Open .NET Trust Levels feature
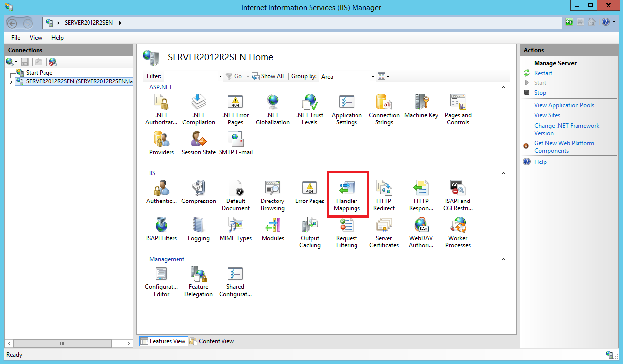623x364 pixels. 310,110
